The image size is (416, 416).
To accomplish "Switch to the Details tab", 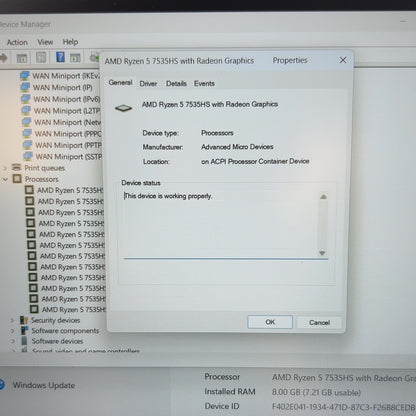I will click(x=176, y=83).
